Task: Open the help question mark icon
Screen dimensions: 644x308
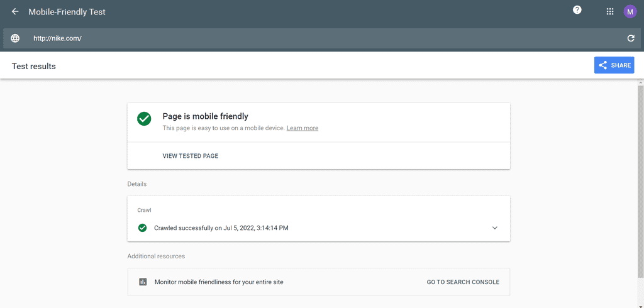Action: click(x=577, y=10)
